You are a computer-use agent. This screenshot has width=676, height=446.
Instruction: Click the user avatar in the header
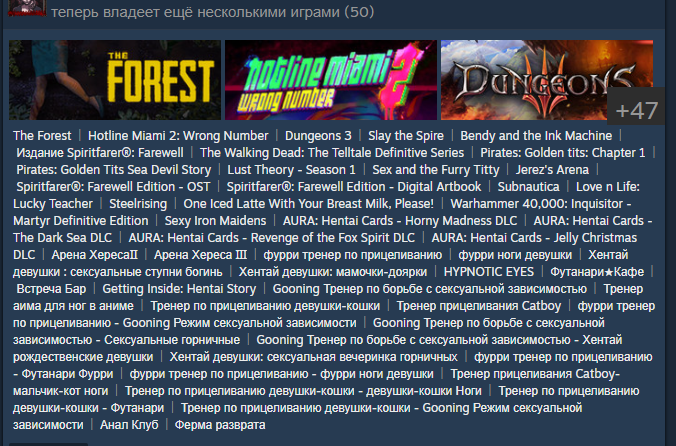(27, 8)
